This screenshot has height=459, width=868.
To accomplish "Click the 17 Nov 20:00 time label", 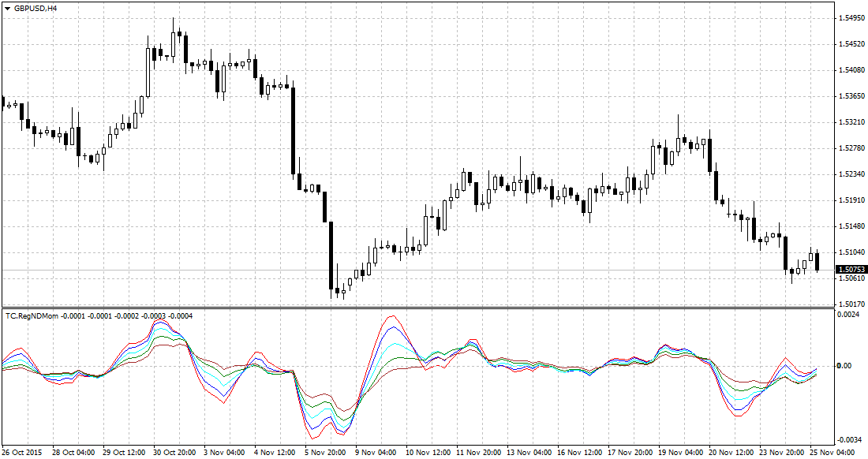I will click(630, 453).
